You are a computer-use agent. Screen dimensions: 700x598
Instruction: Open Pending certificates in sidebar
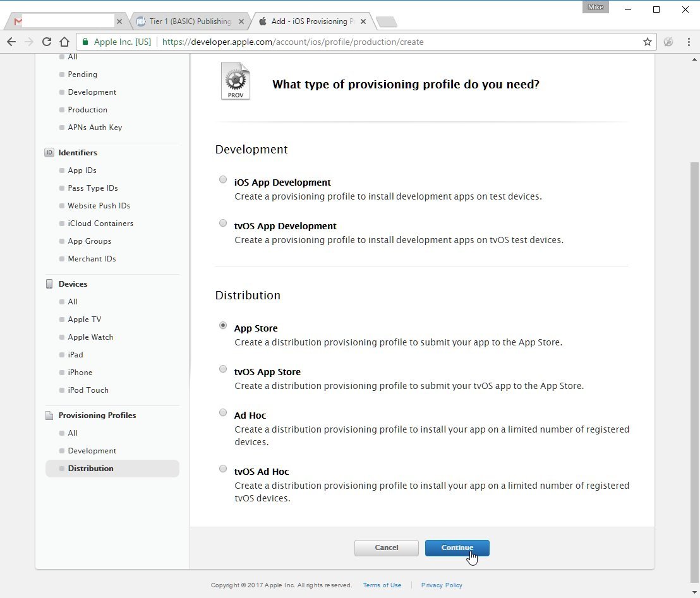(83, 75)
